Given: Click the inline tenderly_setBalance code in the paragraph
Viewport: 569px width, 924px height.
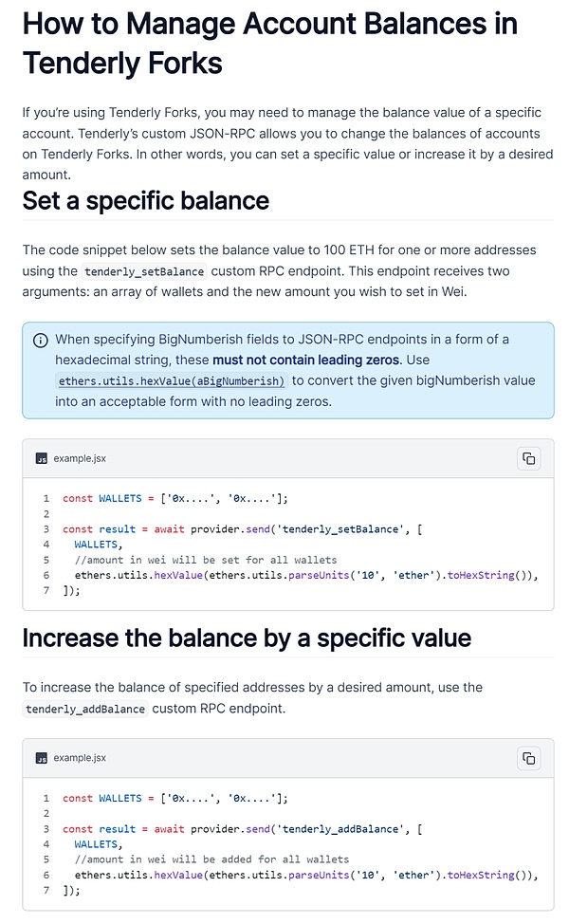Looking at the screenshot, I should tap(144, 271).
